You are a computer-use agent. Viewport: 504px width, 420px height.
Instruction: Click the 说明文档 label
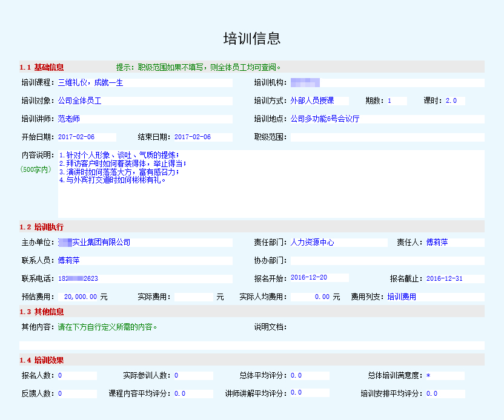pyautogui.click(x=270, y=327)
